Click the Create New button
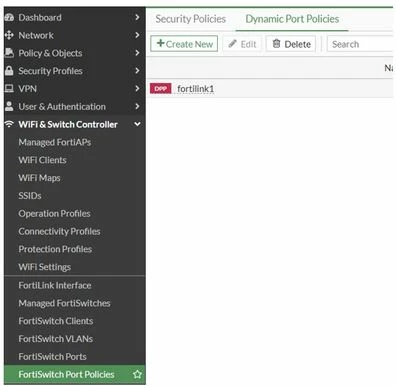 [184, 44]
